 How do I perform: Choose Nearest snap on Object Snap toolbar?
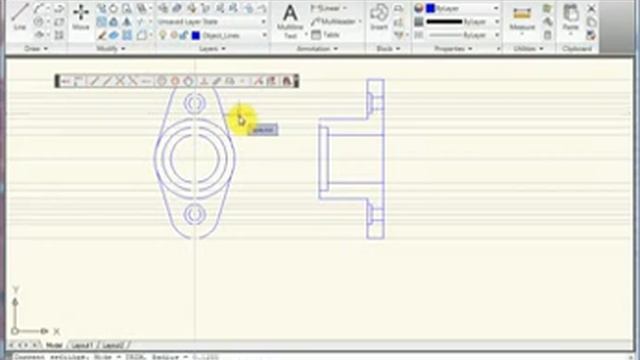[x=258, y=81]
